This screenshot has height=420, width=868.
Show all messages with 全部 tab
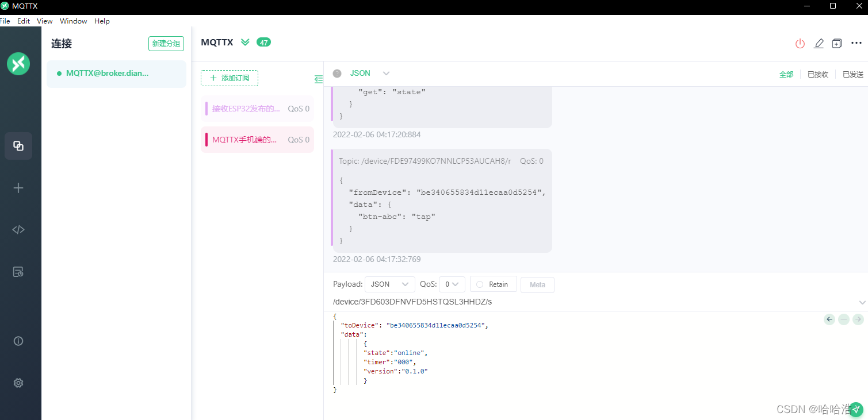click(x=786, y=75)
